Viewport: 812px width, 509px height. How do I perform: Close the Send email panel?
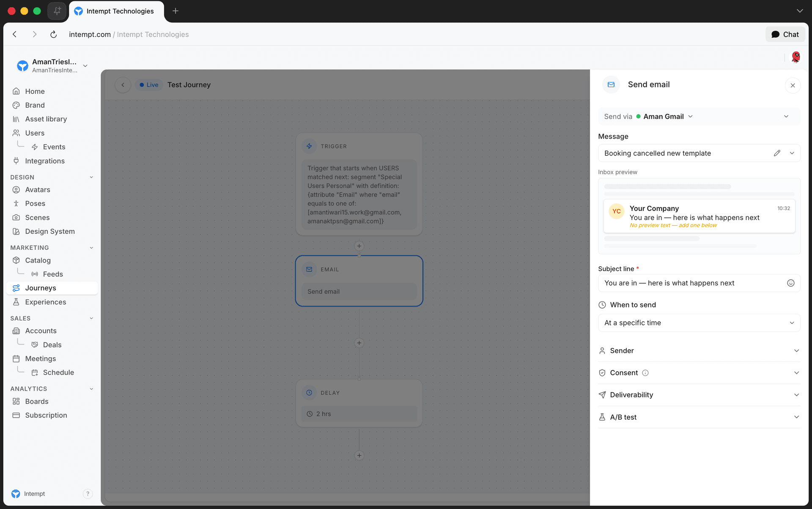pos(793,86)
